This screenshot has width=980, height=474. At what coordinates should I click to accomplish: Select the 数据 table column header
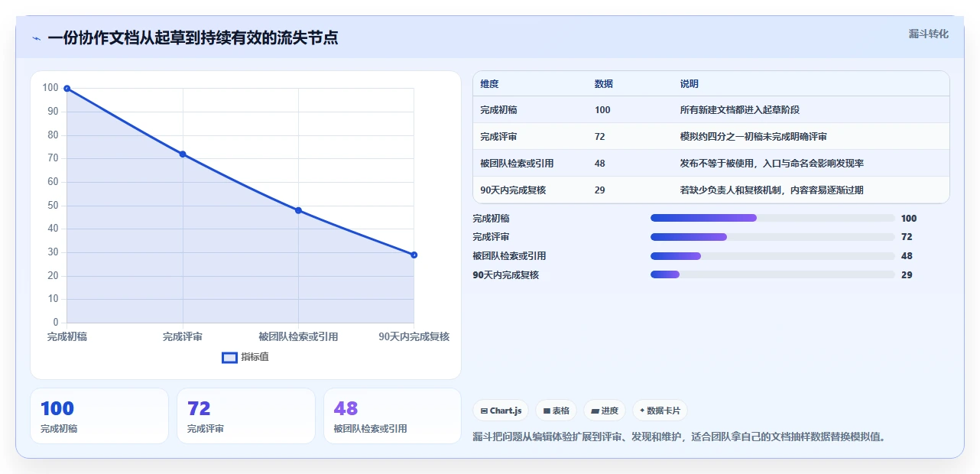604,84
